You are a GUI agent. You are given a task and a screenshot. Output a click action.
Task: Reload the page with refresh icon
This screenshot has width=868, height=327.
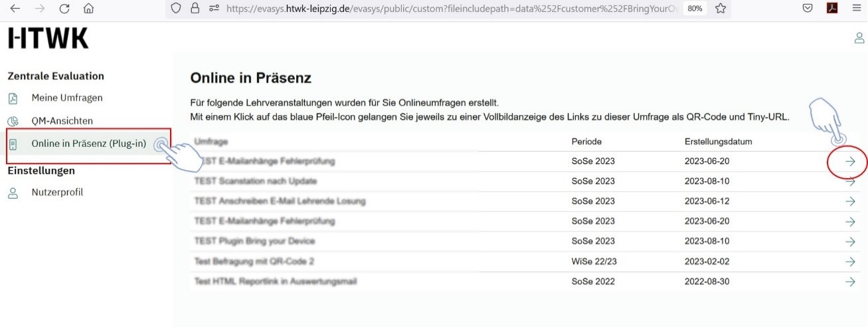click(x=64, y=9)
